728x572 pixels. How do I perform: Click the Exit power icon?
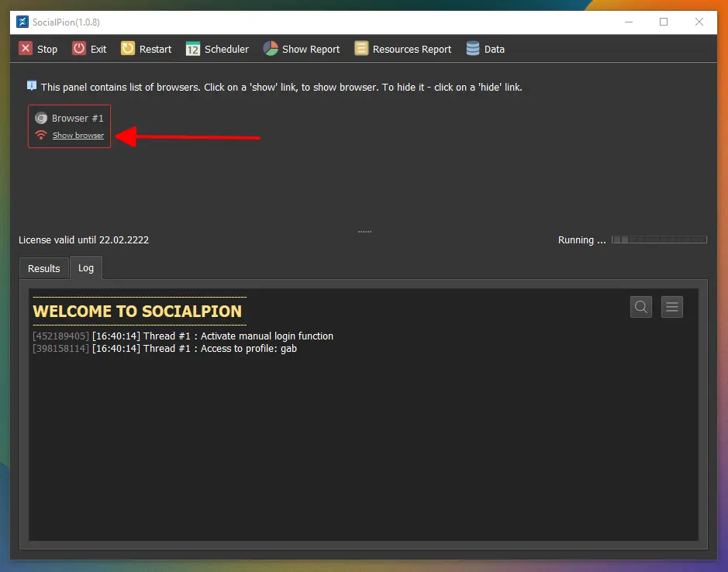tap(79, 48)
